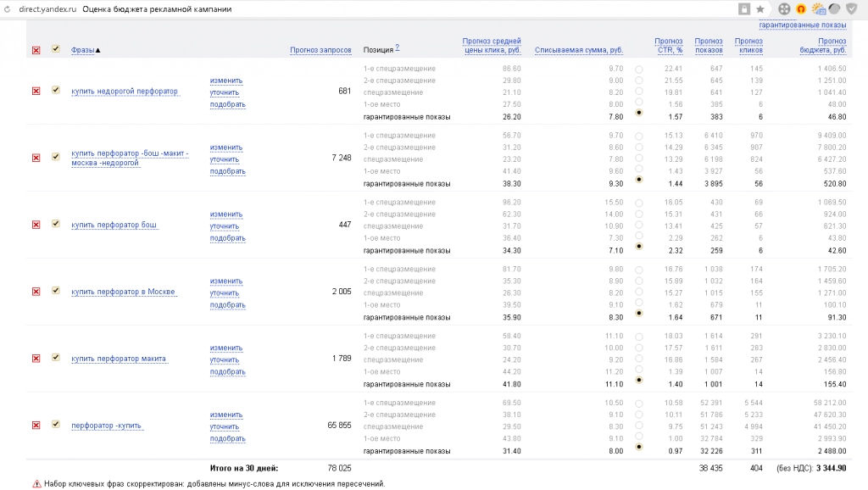Viewport: 868px width, 490px height.
Task: Click the red delete-all icon in header
Action: (x=36, y=50)
